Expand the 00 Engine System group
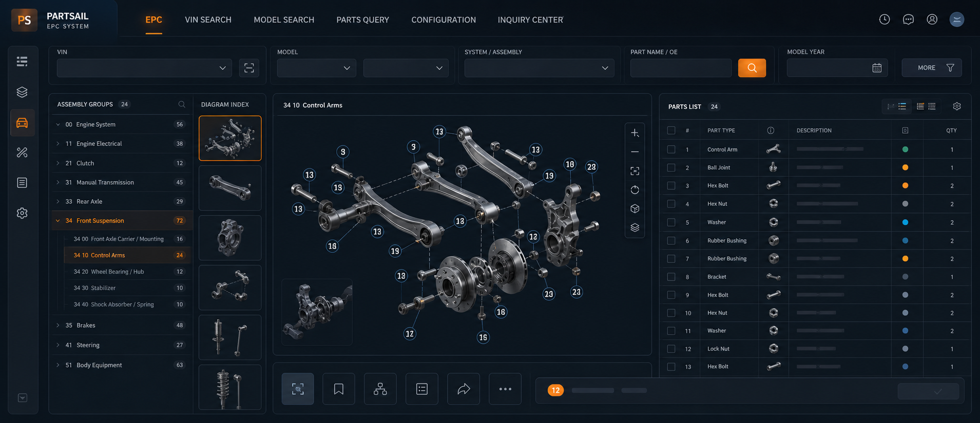 [x=58, y=124]
